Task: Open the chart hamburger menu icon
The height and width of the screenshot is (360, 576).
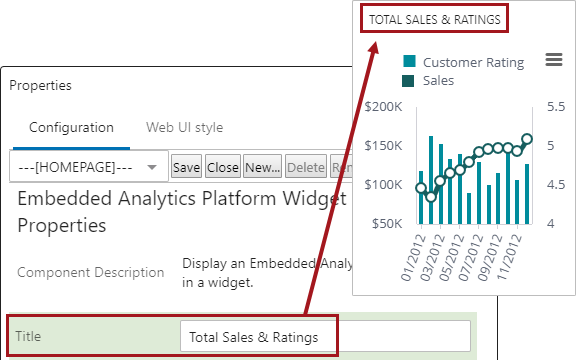Action: [x=554, y=60]
